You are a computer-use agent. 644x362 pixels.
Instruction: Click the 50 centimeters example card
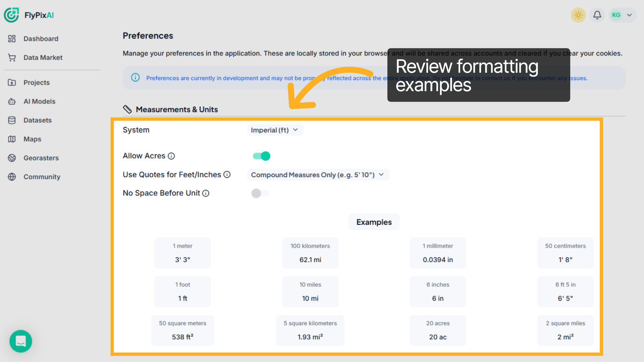[566, 253]
